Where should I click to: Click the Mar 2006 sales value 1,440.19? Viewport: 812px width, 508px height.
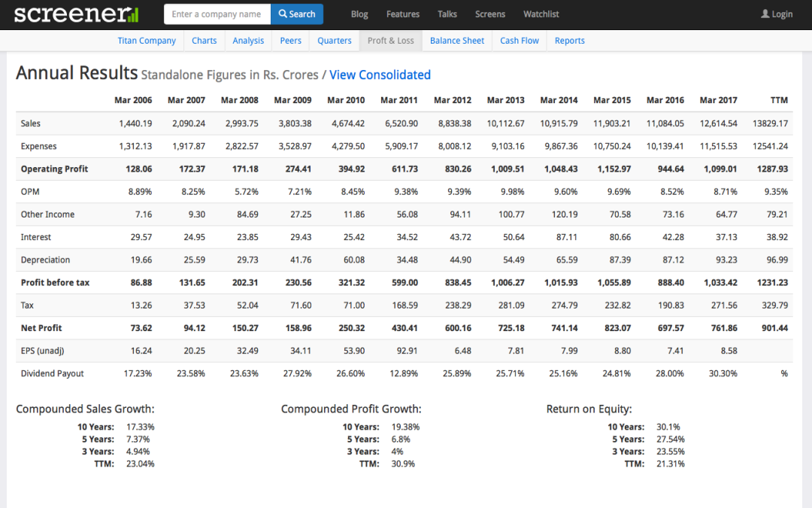coord(135,123)
